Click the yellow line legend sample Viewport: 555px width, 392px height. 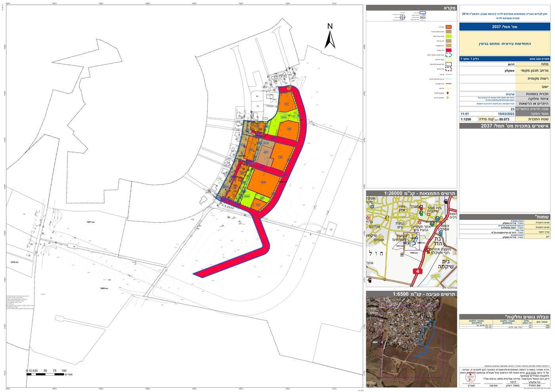[449, 88]
